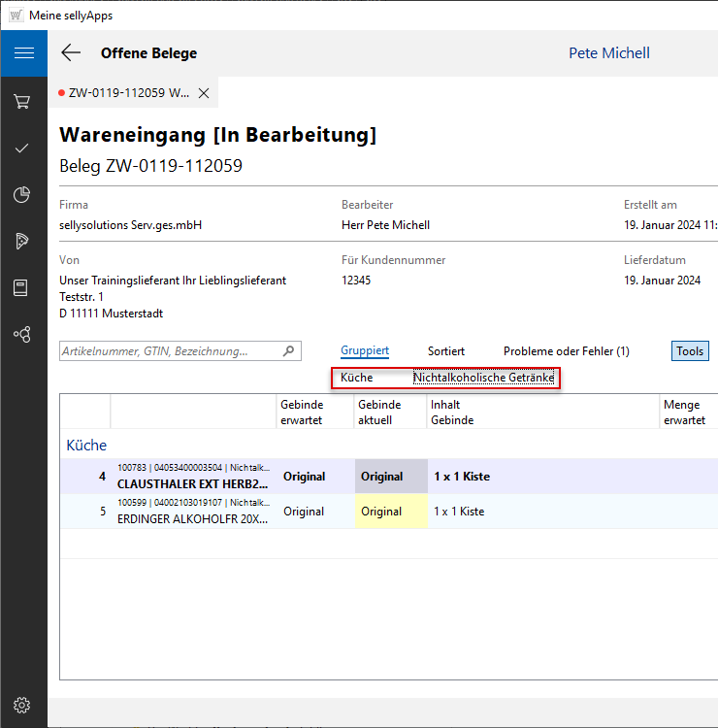Switch to the Sortiert view
718x728 pixels.
click(x=446, y=351)
